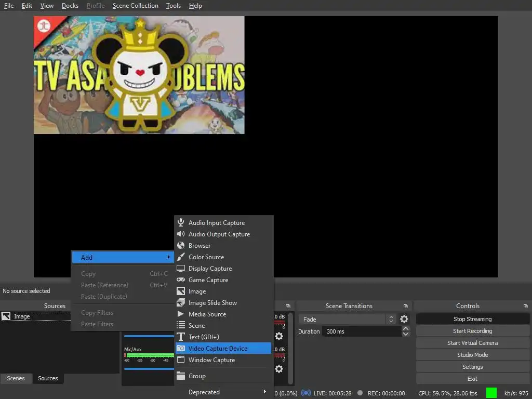This screenshot has height=399, width=532.
Task: Pop out the Controls dock icon
Action: 526,306
